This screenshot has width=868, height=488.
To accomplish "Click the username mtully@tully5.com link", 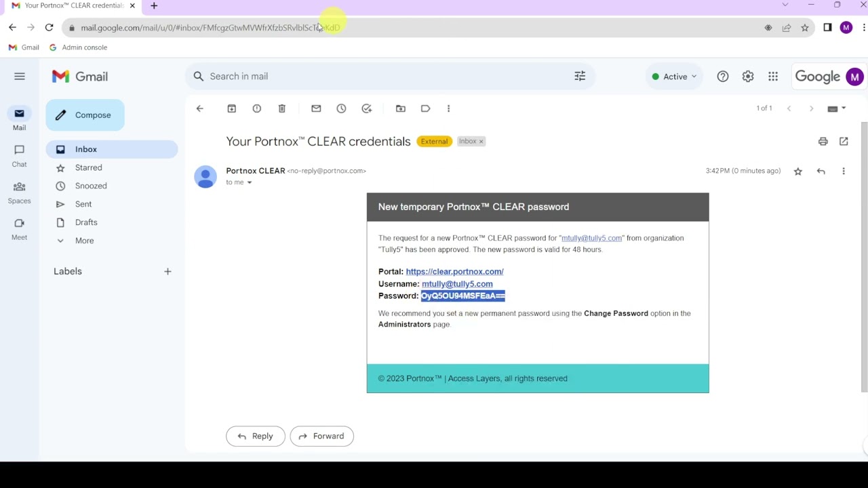I will click(457, 284).
